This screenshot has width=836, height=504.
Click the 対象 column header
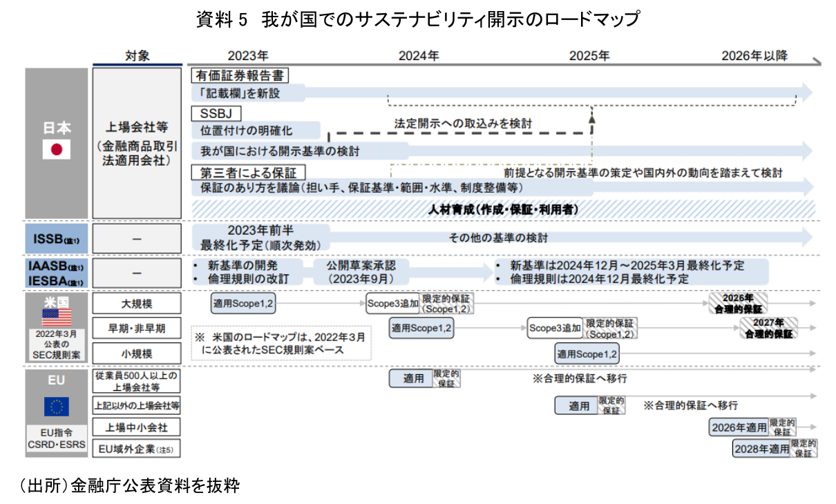(x=137, y=56)
